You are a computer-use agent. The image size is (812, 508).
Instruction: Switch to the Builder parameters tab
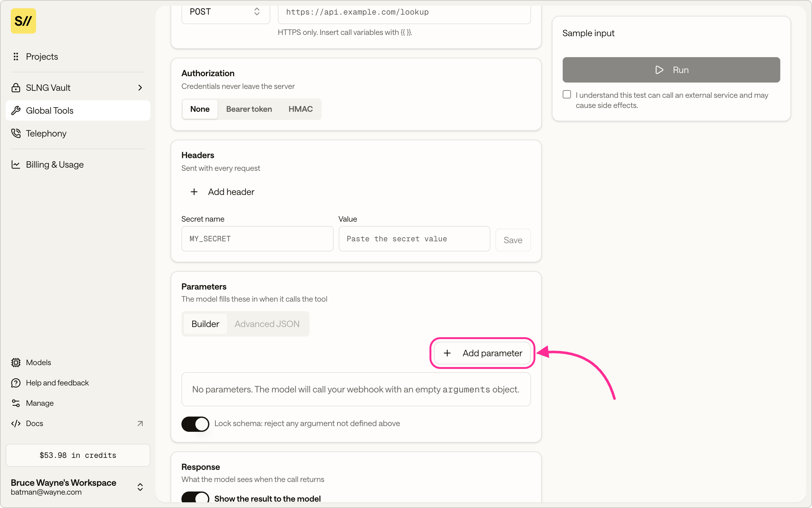[x=205, y=324]
